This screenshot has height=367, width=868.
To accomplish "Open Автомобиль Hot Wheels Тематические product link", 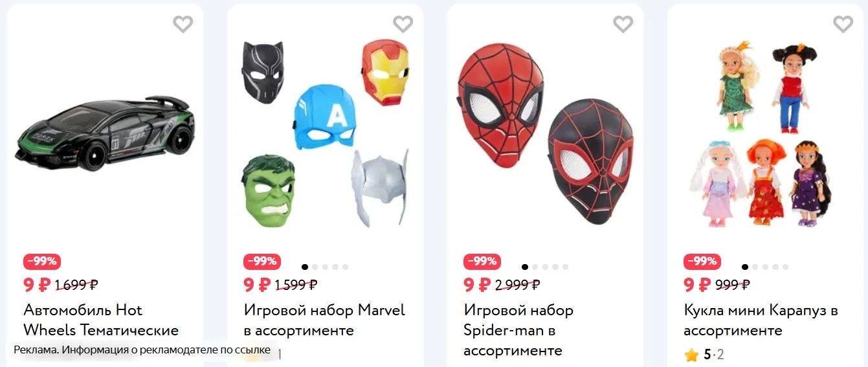I will [x=101, y=320].
